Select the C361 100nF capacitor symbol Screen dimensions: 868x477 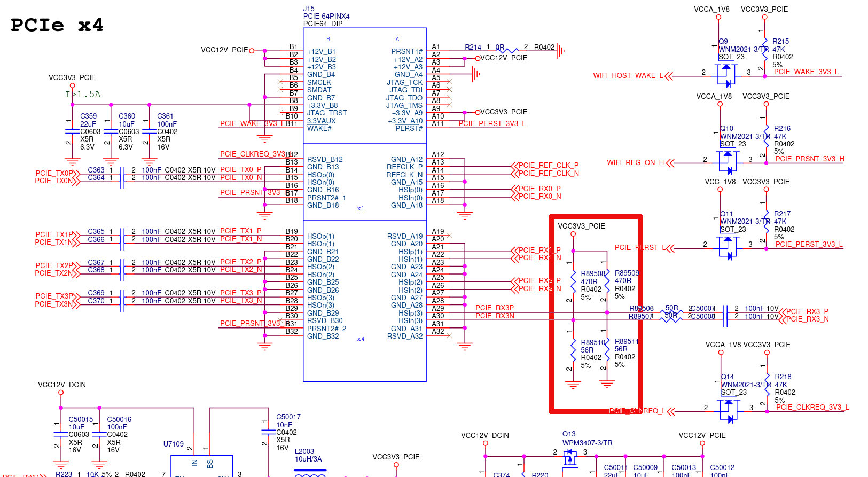point(149,131)
